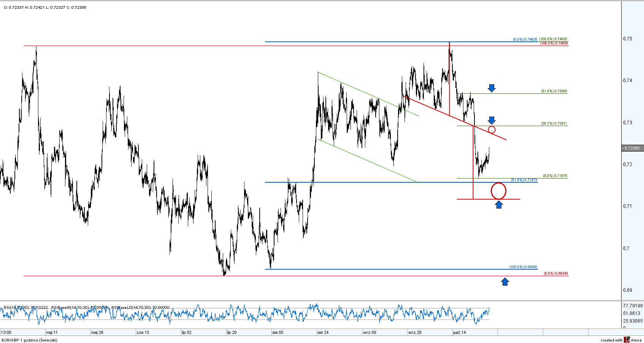Select the large red target circle
This screenshot has width=644, height=343.
click(x=498, y=191)
